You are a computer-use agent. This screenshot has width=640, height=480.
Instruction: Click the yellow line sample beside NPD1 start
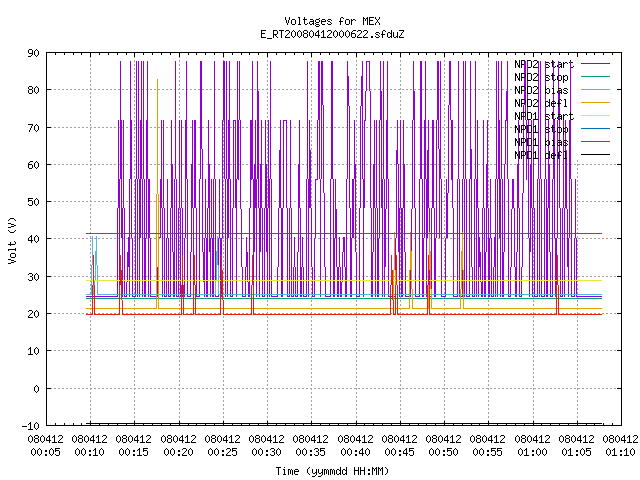tap(596, 116)
